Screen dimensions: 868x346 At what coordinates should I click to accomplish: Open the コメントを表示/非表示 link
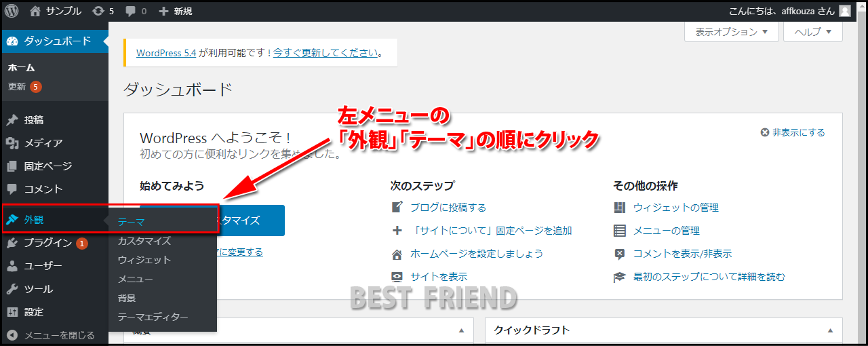tap(683, 254)
